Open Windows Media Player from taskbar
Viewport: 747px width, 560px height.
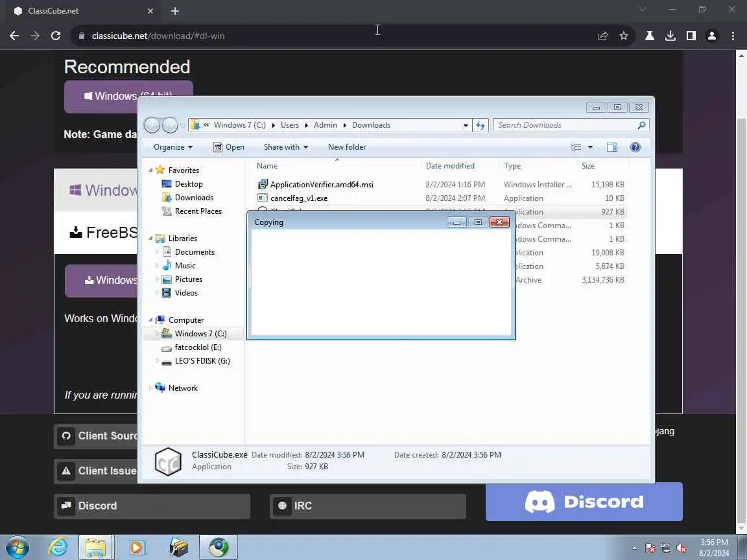tap(136, 548)
